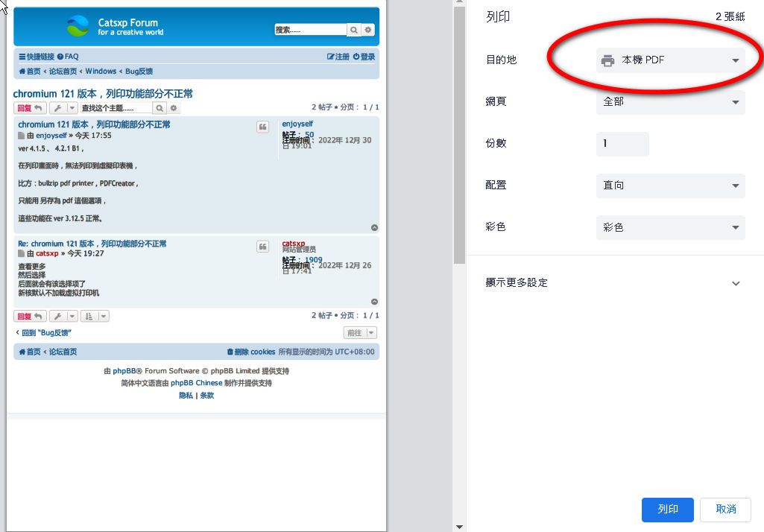Image resolution: width=764 pixels, height=532 pixels.
Task: Click the preview scrollbar down arrow
Action: 459,527
